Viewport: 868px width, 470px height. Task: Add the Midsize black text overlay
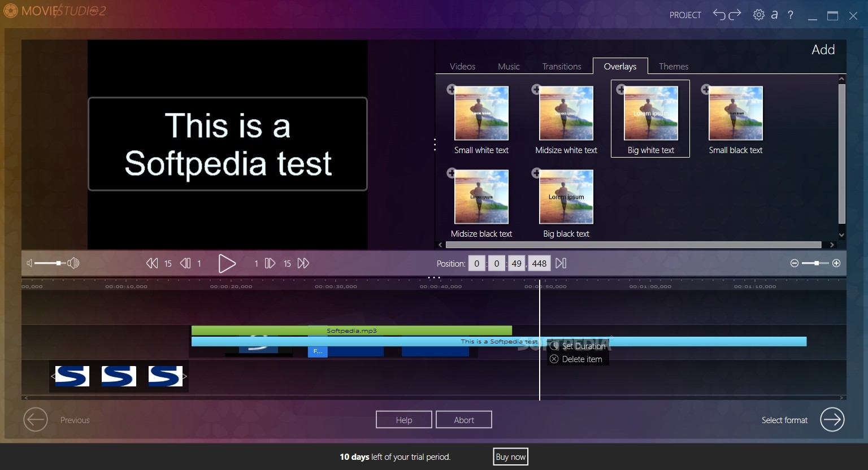452,173
